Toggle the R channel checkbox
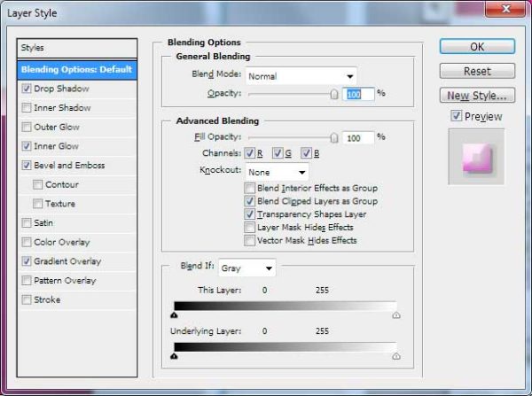Viewport: 532px width, 396px height. (250, 153)
